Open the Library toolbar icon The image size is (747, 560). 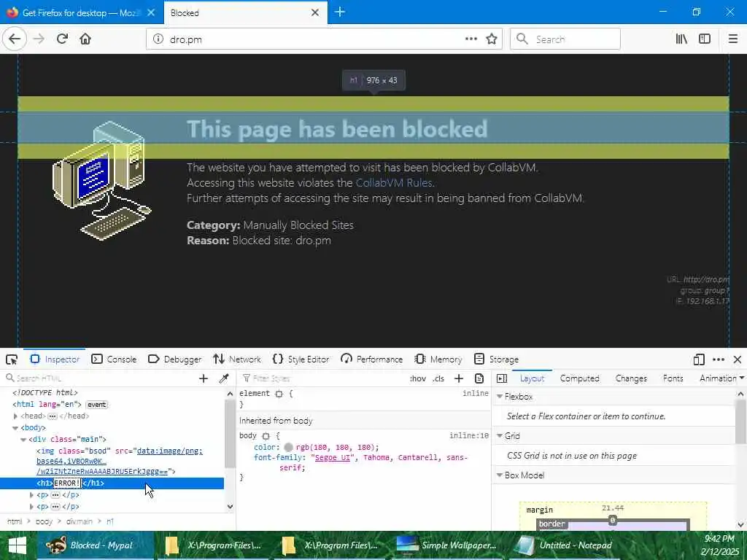point(681,39)
